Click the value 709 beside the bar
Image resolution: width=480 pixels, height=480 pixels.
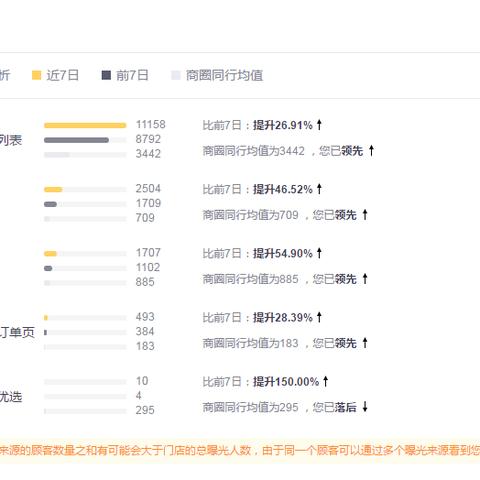[145, 218]
